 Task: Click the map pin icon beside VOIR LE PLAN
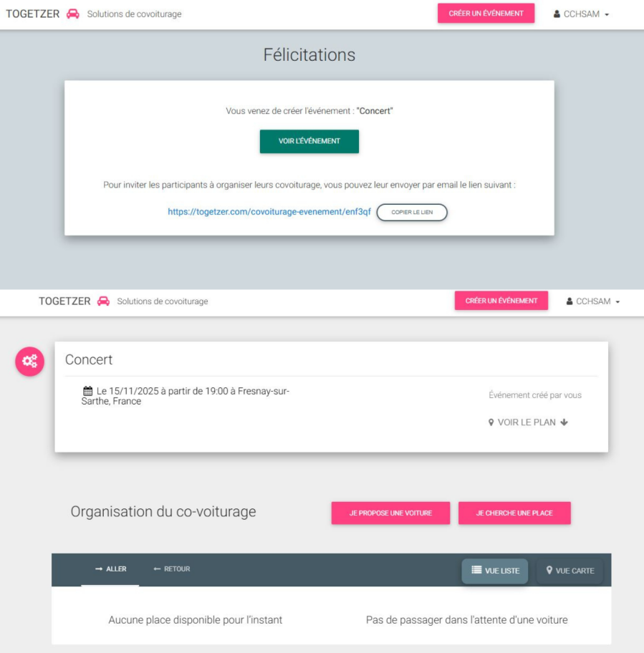491,422
